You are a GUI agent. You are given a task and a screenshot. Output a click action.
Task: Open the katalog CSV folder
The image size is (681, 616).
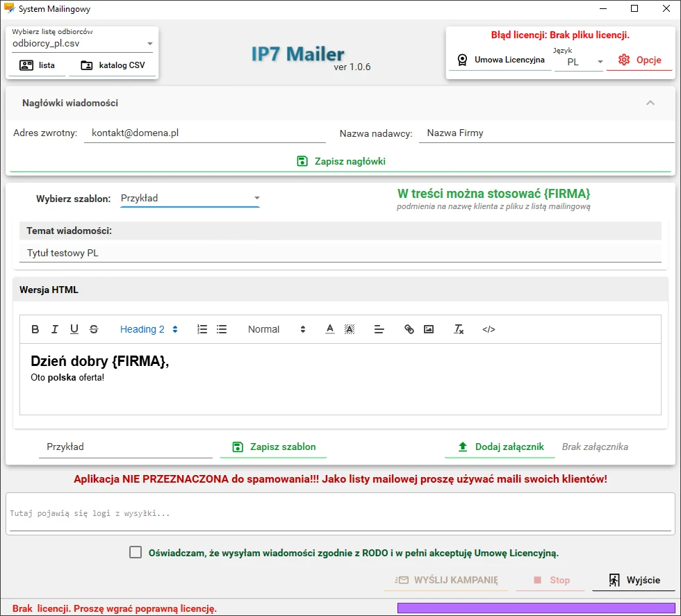point(113,65)
